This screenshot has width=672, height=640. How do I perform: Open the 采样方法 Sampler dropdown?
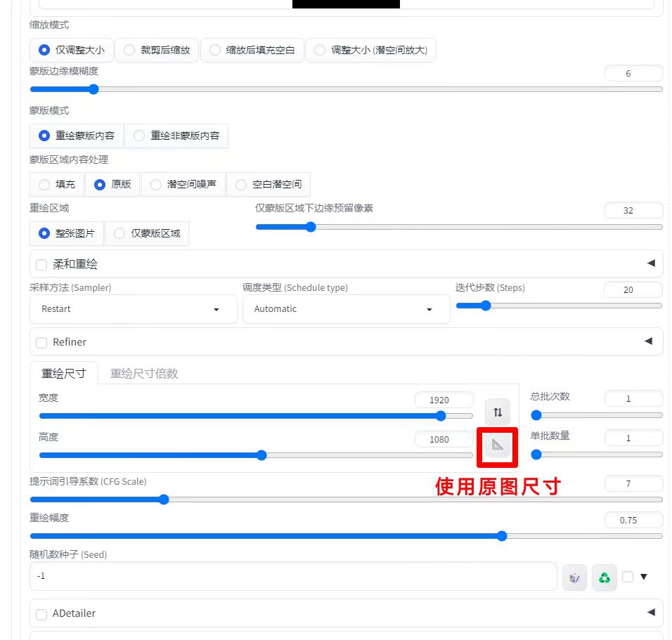tap(134, 309)
